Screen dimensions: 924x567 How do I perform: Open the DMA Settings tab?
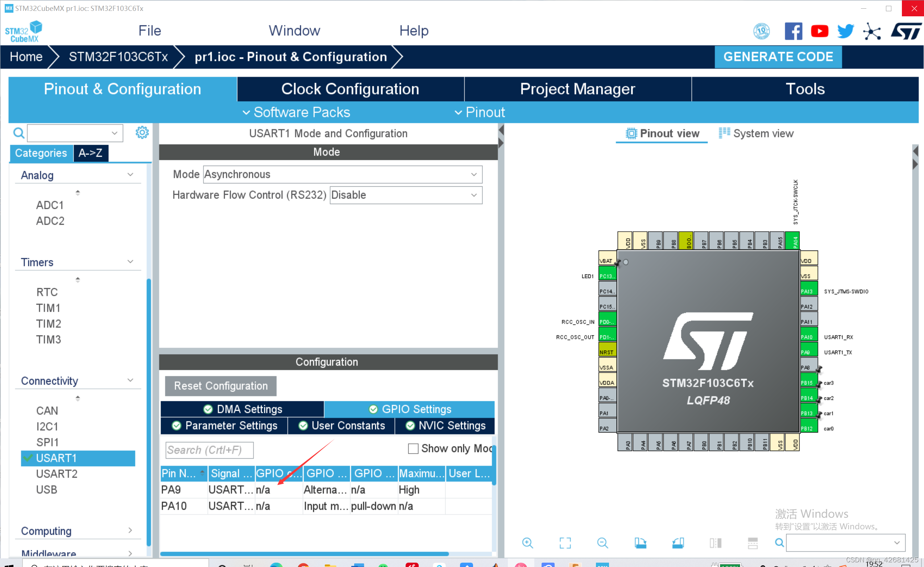242,409
